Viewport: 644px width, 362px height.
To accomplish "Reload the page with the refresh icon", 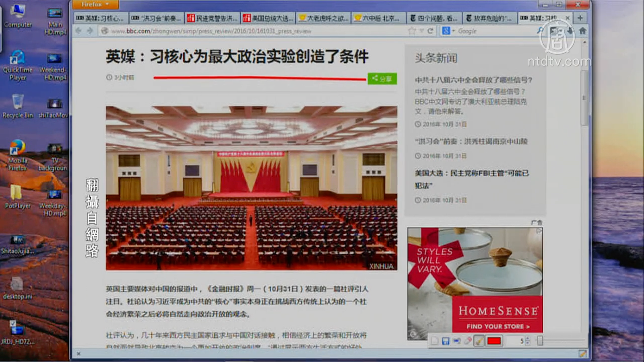I will click(x=430, y=31).
